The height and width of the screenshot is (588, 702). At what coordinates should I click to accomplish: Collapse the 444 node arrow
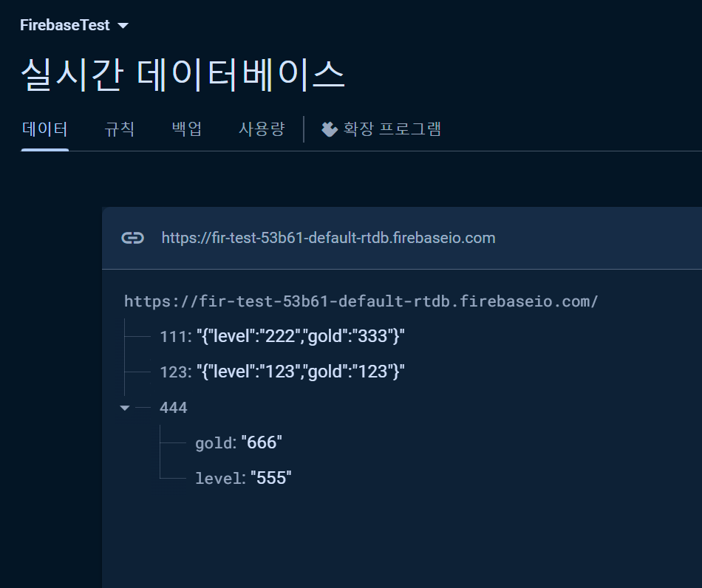[125, 408]
